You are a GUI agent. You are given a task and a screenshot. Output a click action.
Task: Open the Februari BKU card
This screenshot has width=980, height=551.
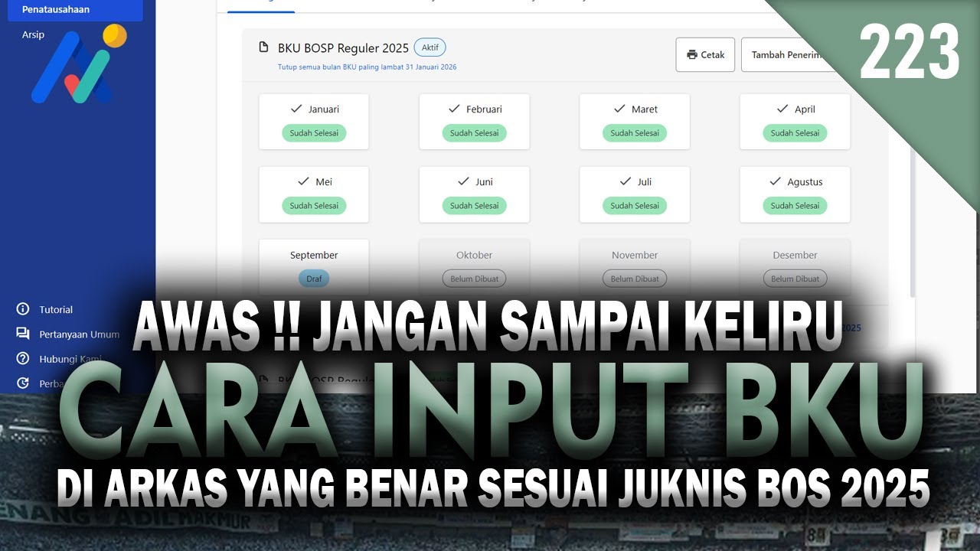click(474, 122)
